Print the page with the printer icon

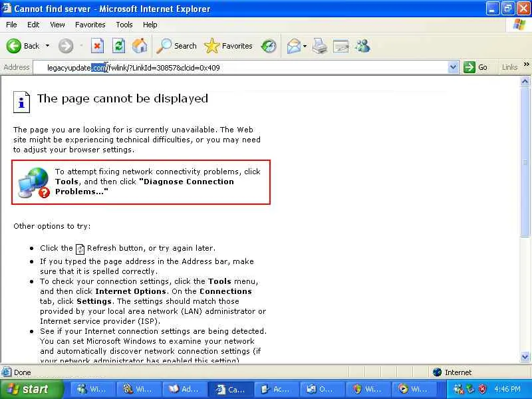pos(320,46)
